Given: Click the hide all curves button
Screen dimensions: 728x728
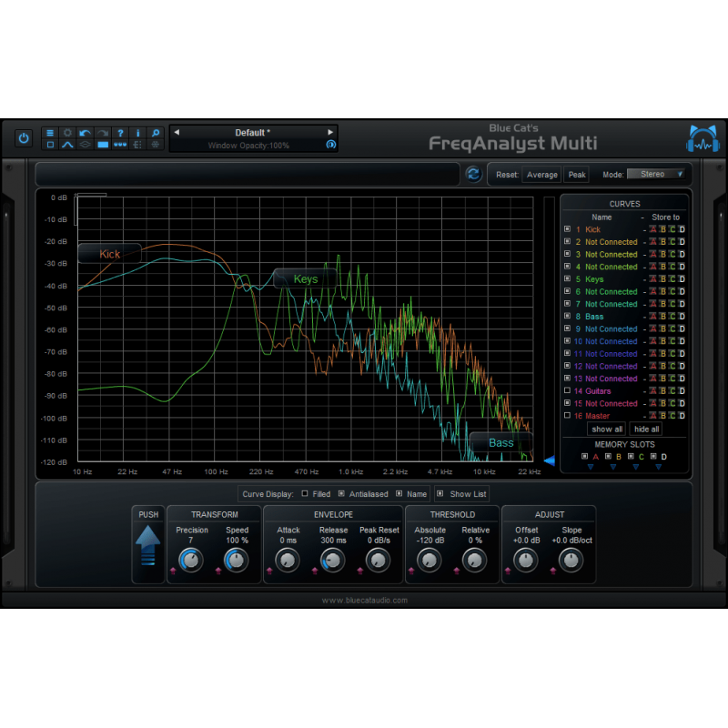Looking at the screenshot, I should [x=646, y=429].
